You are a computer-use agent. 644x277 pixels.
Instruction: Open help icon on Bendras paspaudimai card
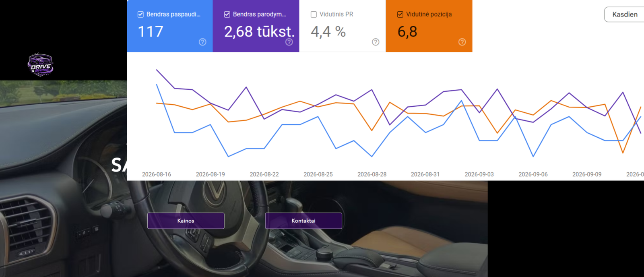202,42
